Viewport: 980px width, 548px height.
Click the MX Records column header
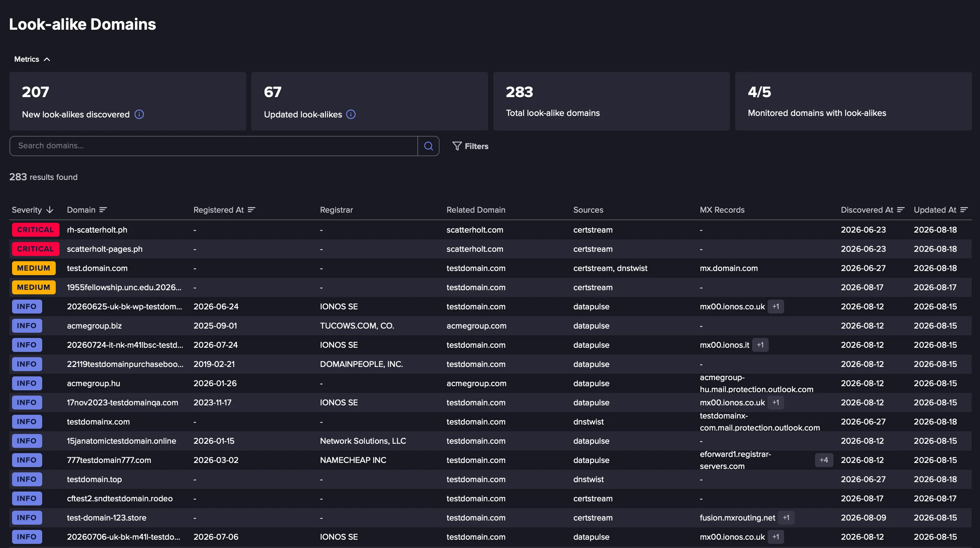point(722,210)
